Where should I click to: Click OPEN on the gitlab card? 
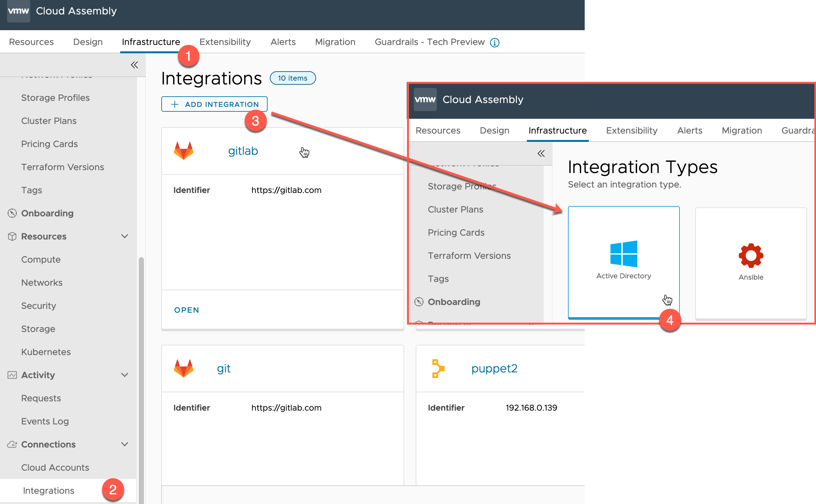[x=186, y=310]
